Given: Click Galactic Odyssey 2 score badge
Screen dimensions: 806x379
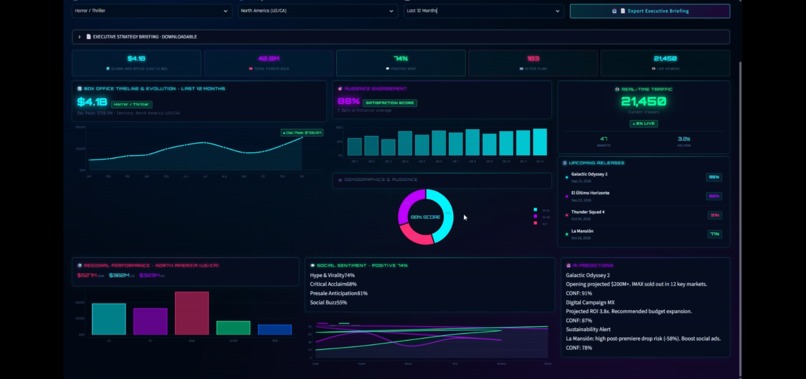Looking at the screenshot, I should pyautogui.click(x=714, y=177).
